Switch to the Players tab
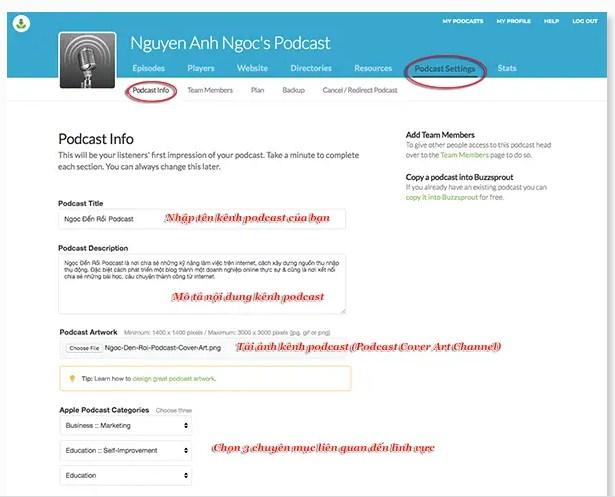 tap(201, 69)
